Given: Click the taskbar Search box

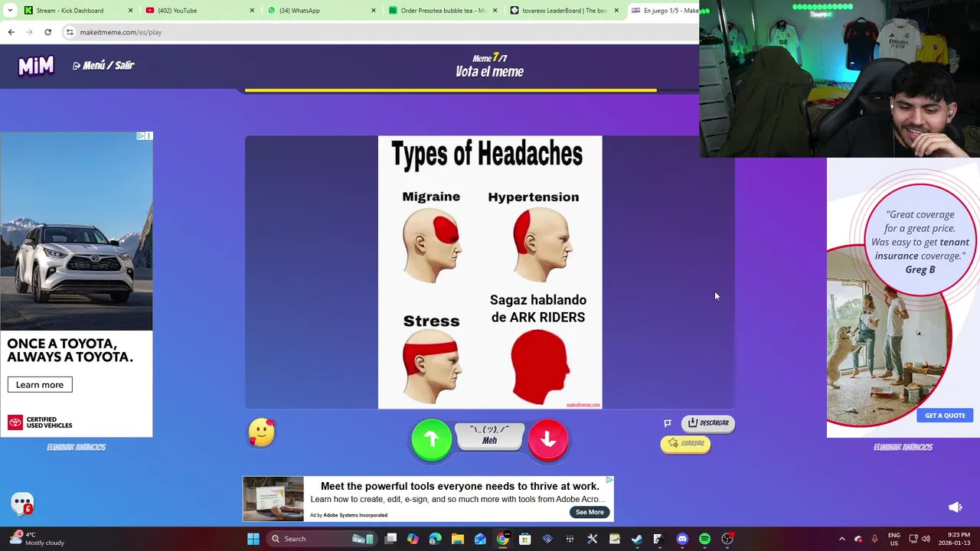Looking at the screenshot, I should point(322,539).
